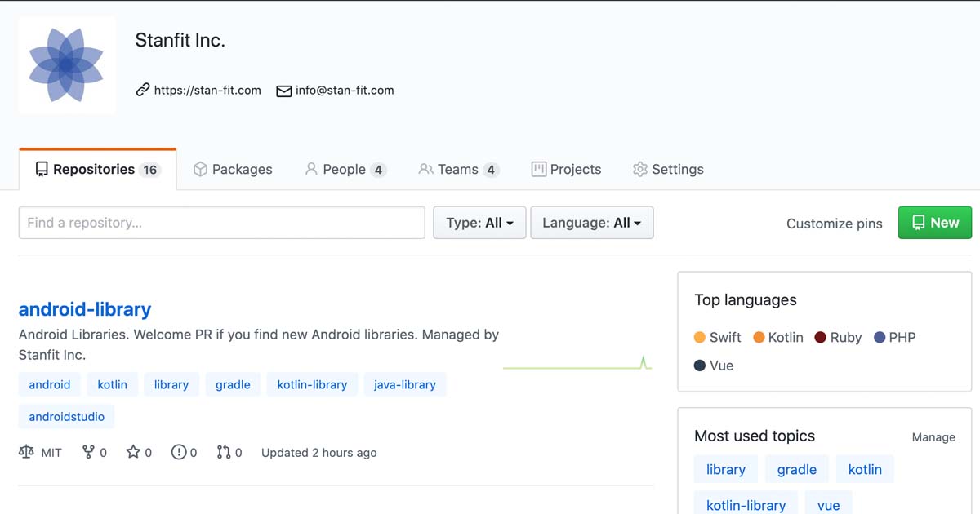Click the pull requests icon on android-library
Viewport: 980px width, 514px height.
(224, 452)
